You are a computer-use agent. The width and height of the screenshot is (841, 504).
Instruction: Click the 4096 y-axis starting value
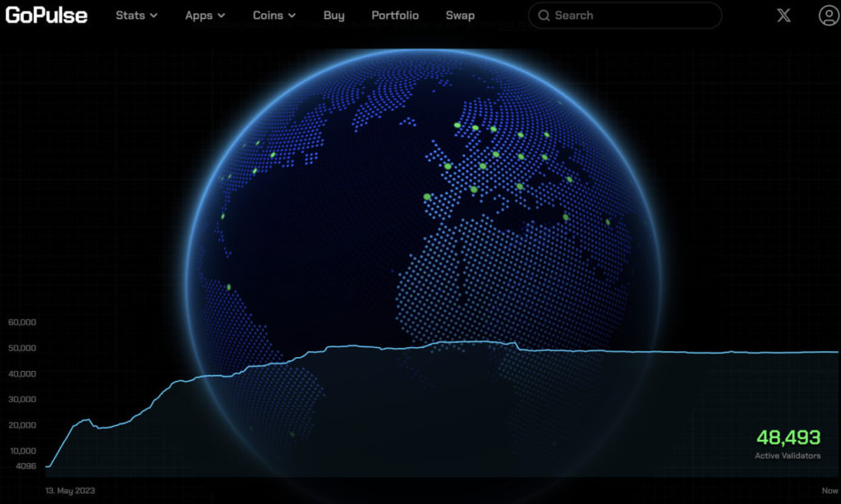pyautogui.click(x=25, y=466)
